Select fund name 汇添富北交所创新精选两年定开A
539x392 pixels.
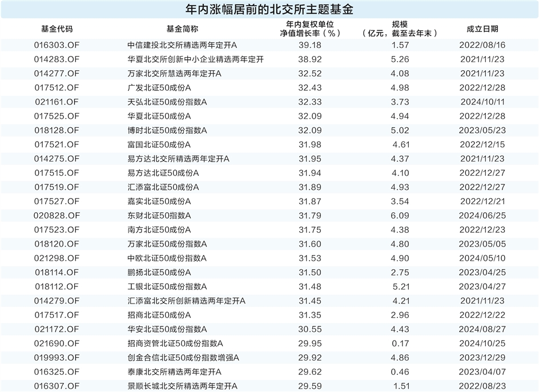(186, 301)
